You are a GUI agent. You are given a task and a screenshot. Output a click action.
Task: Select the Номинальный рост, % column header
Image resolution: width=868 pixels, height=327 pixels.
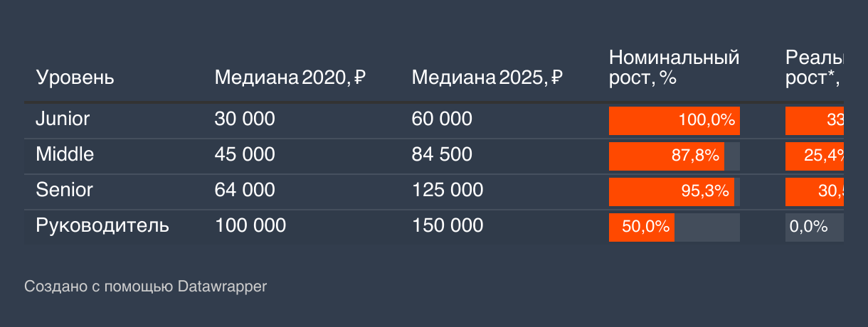(674, 68)
